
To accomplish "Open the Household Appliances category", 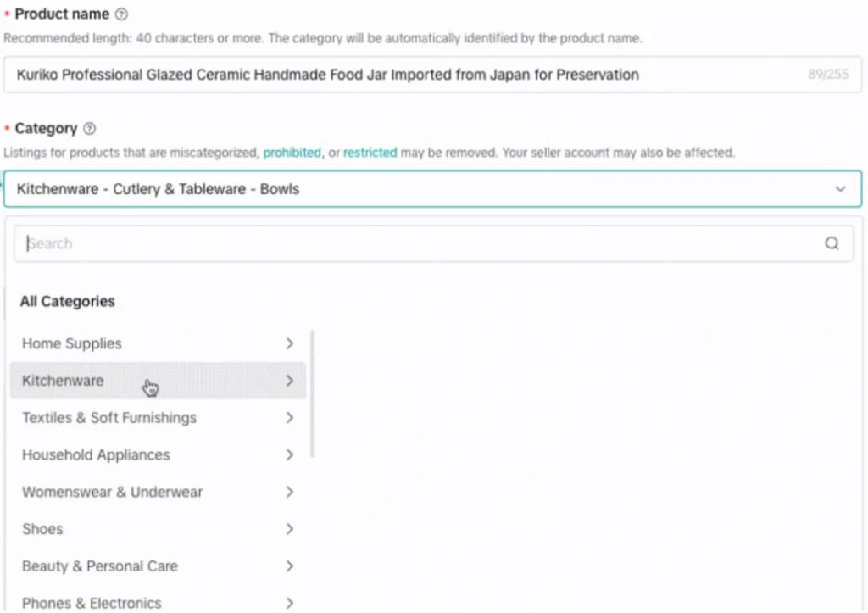I will [96, 455].
